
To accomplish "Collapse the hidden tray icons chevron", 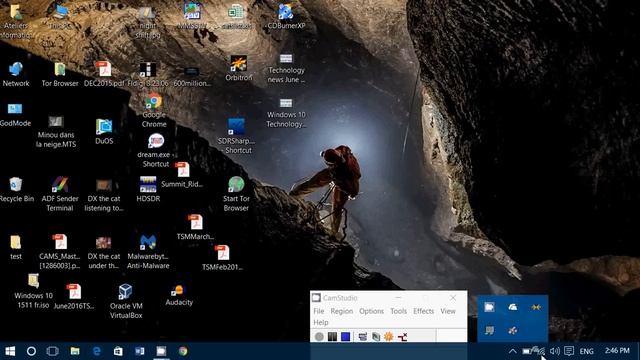I will (513, 351).
